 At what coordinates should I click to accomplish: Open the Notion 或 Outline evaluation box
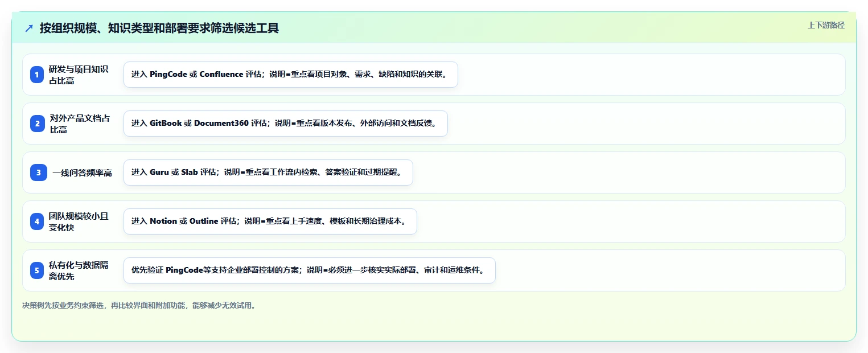click(270, 221)
